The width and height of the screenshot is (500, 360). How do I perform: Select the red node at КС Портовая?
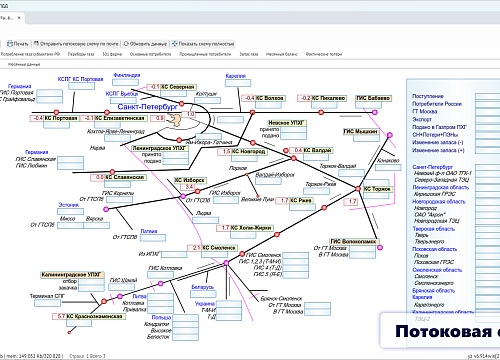[x=56, y=112]
